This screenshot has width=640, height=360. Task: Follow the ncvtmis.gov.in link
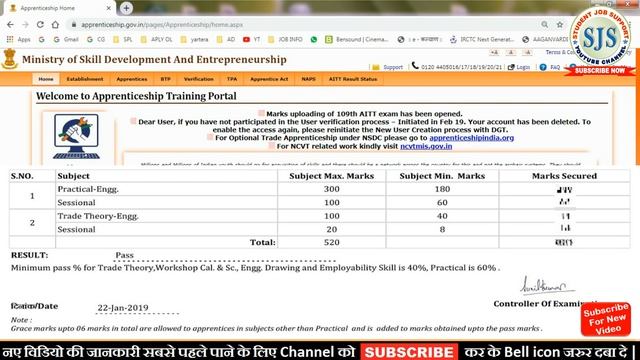pos(426,146)
